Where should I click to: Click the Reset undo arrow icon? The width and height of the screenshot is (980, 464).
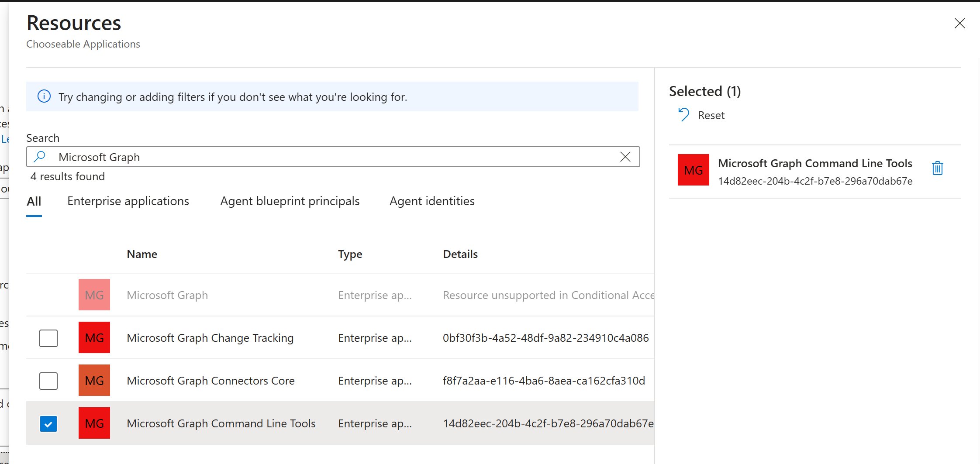(x=683, y=115)
